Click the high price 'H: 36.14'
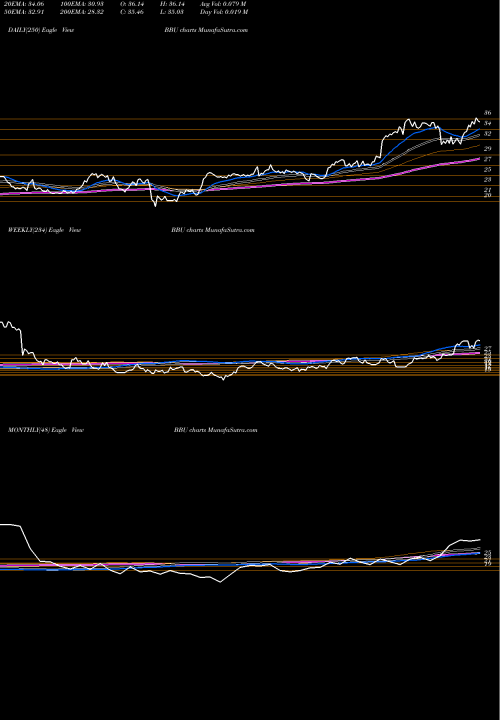The width and height of the screenshot is (500, 720). pos(174,4)
